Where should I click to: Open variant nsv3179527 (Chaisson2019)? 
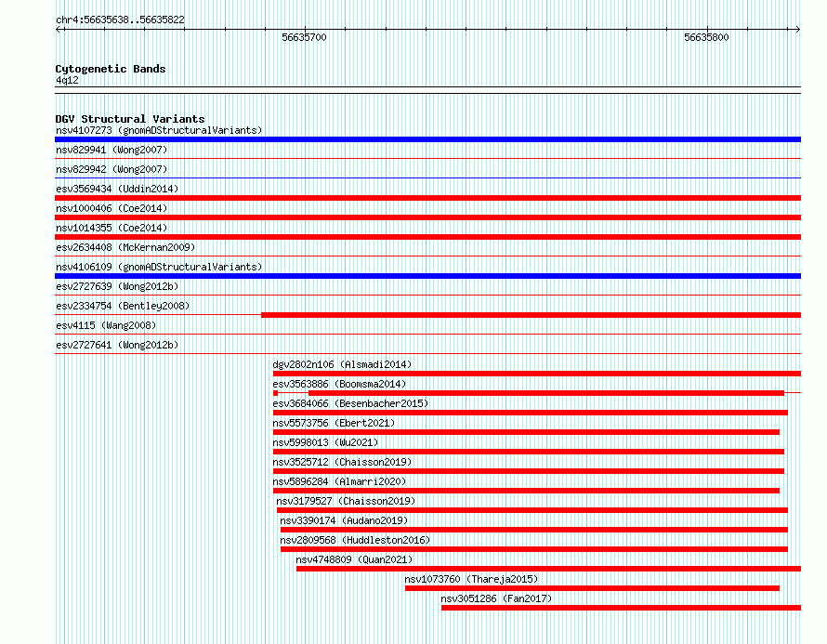(x=346, y=501)
